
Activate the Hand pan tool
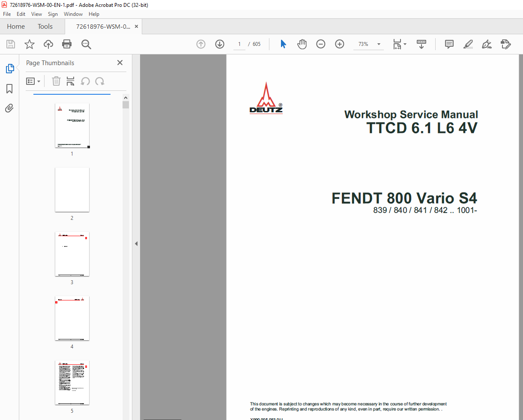[x=302, y=44]
